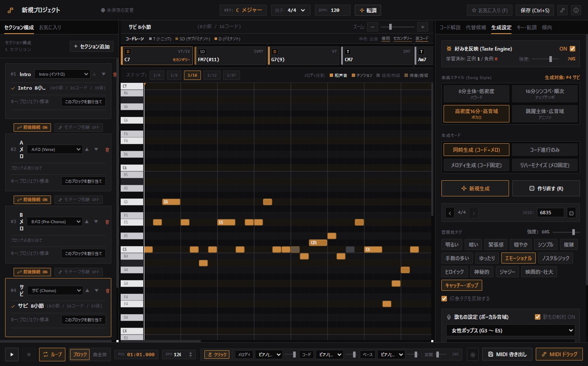
Task: Switch to the キー・転調 tab
Action: (526, 27)
